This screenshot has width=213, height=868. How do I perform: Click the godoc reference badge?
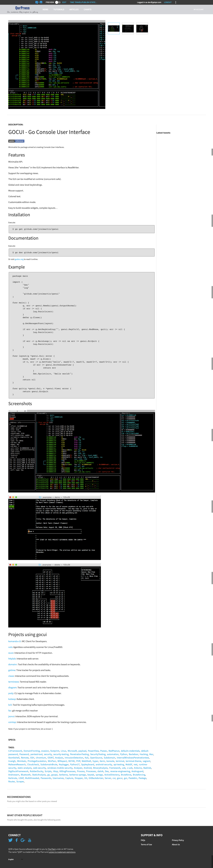tap(16, 141)
